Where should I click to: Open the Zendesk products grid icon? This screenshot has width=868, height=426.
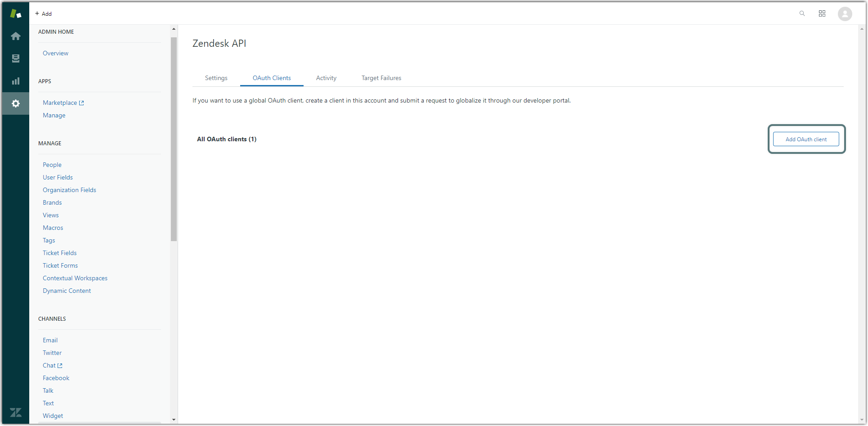(x=822, y=13)
